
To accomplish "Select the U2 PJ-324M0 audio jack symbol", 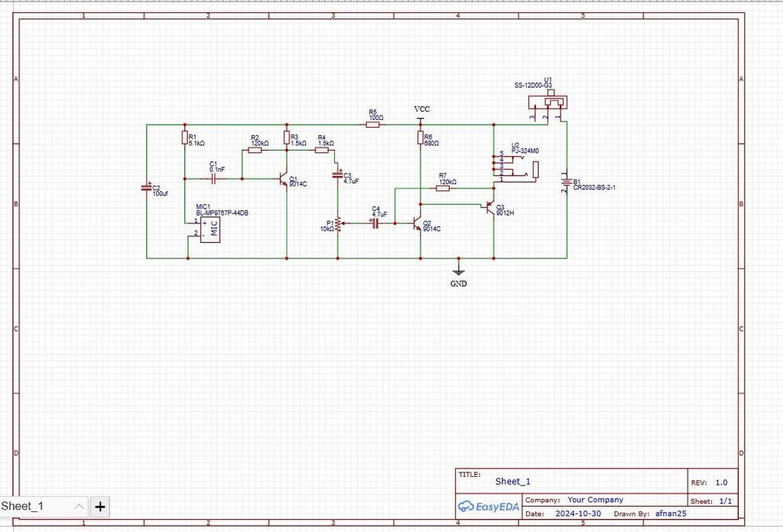I will click(x=515, y=167).
